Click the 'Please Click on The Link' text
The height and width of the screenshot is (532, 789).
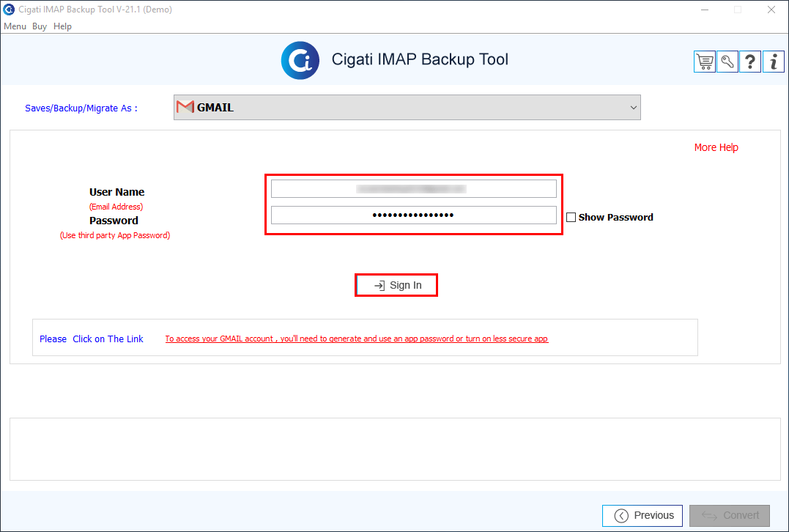pyautogui.click(x=91, y=339)
